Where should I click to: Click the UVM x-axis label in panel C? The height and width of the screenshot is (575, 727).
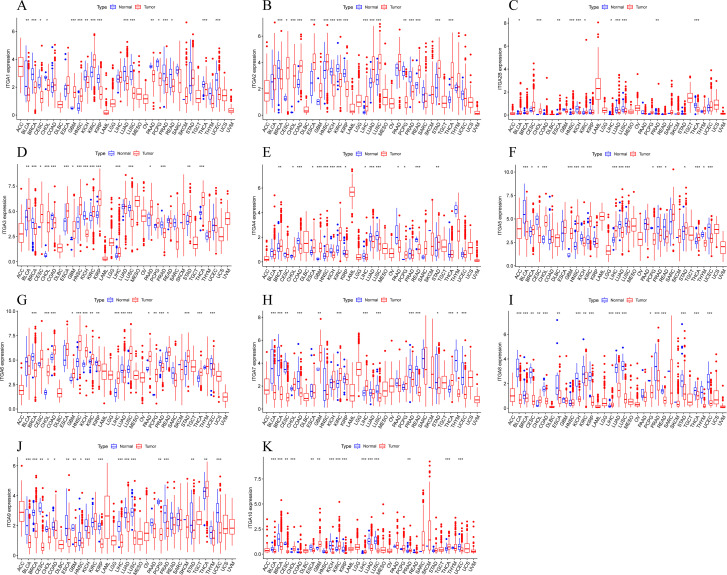[722, 126]
